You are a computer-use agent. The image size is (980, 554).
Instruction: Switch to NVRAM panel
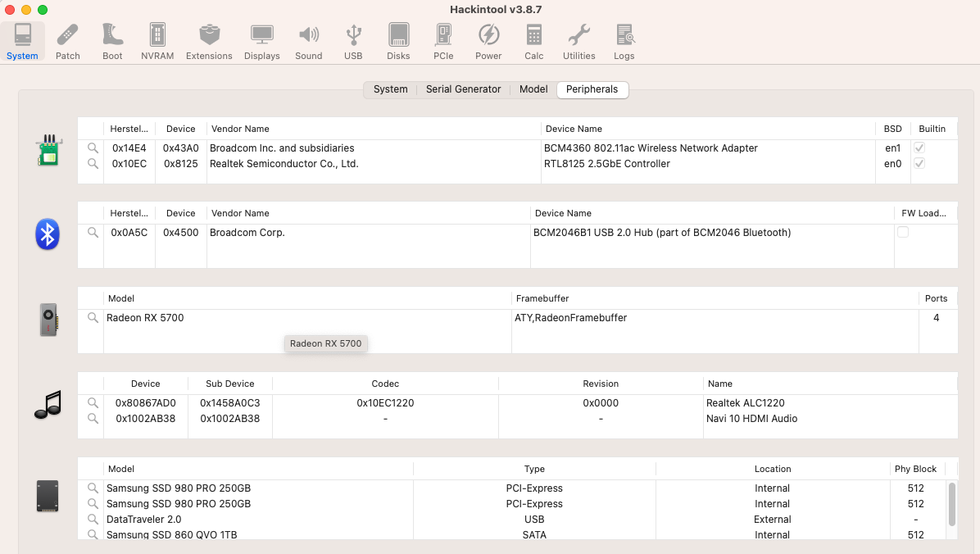(157, 41)
